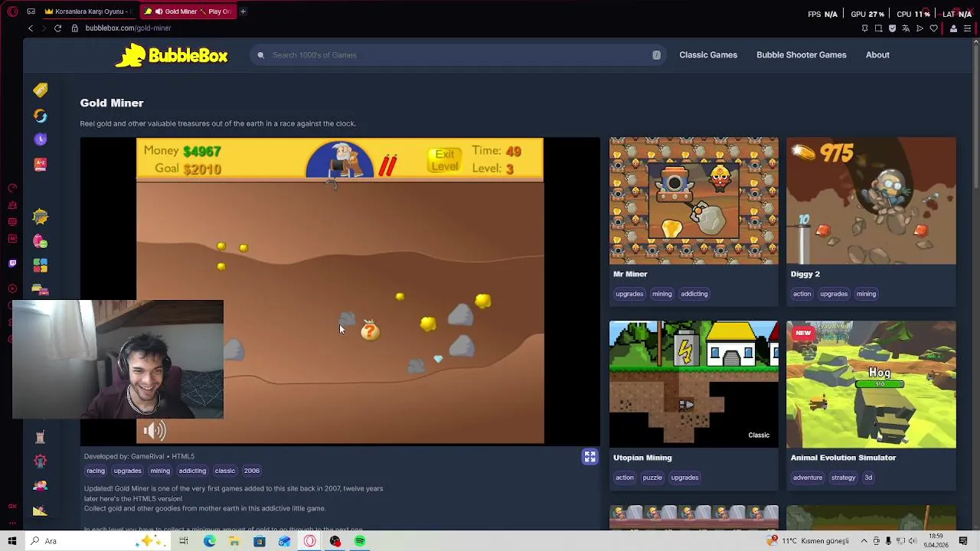Select the 3d tag under Animal Evolution
Viewport: 980px width, 551px height.
(x=868, y=478)
